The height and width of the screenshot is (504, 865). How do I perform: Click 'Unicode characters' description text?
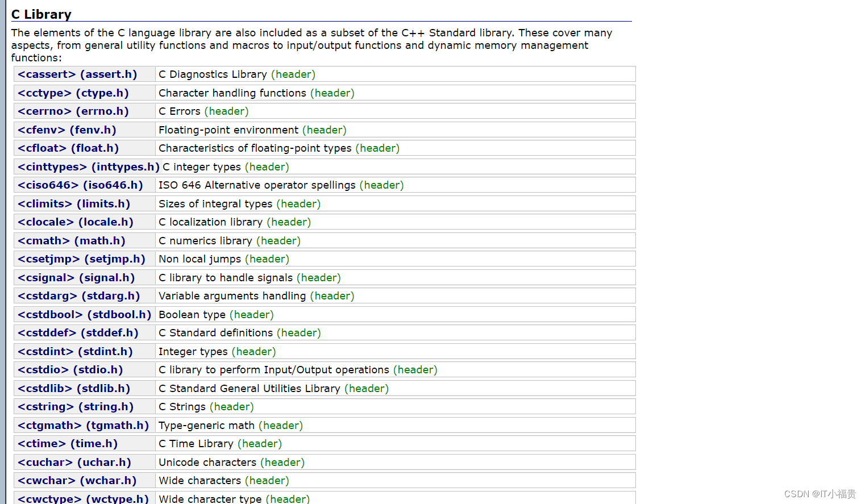click(x=207, y=462)
